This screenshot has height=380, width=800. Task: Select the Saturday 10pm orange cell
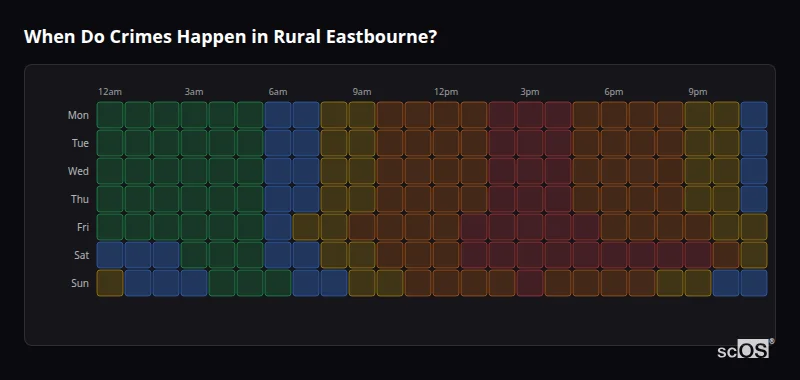click(x=726, y=255)
